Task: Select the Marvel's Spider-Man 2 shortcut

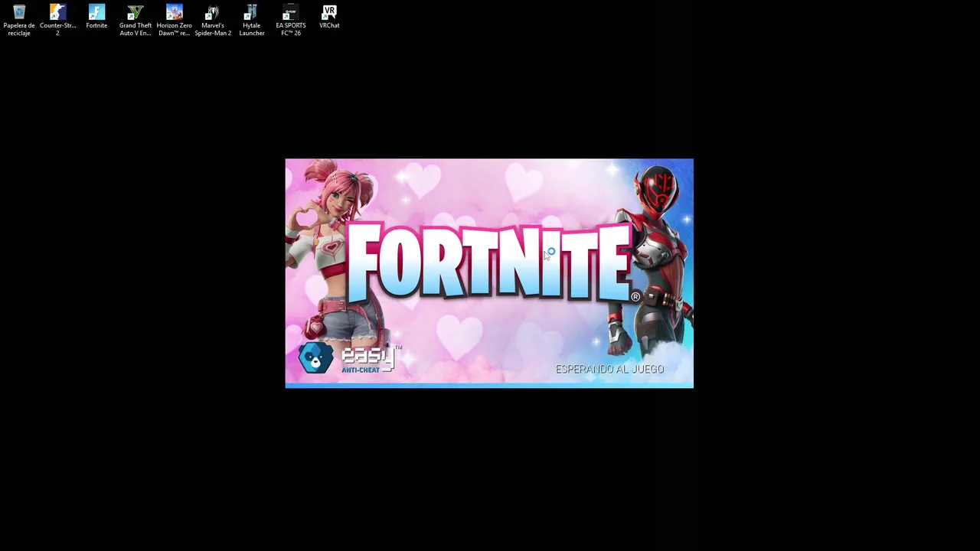Action: click(213, 20)
